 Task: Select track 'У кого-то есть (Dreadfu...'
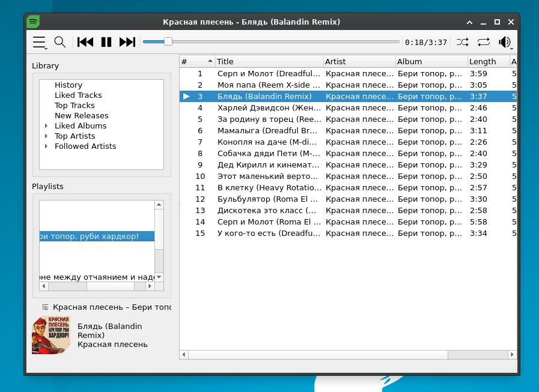click(348, 234)
